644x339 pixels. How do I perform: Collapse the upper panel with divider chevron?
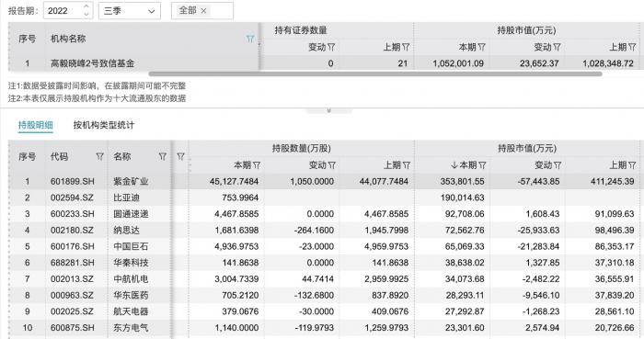coord(328,110)
